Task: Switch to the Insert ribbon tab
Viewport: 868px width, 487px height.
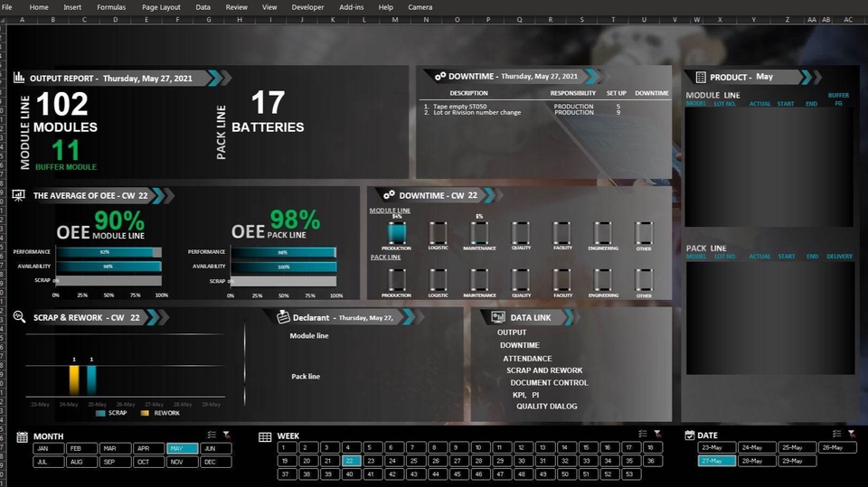Action: coord(72,7)
